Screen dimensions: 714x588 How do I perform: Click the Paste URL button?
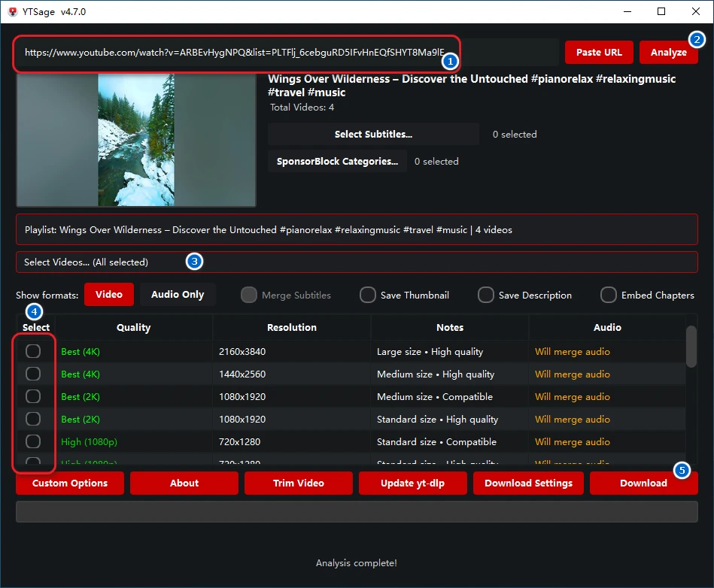point(599,52)
